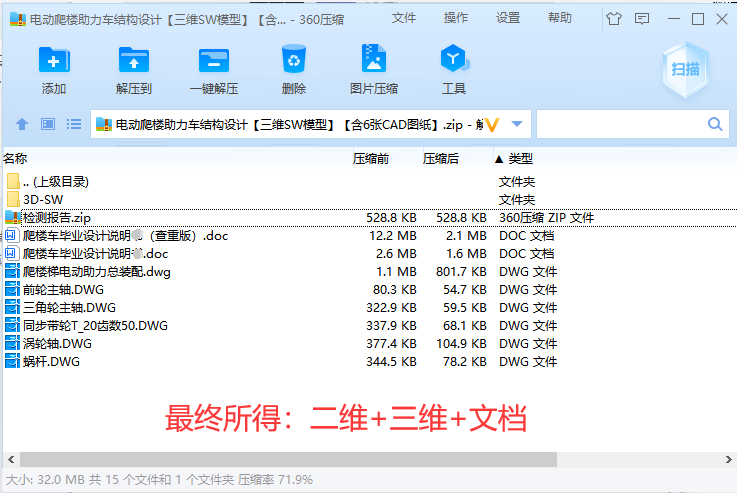Click the zip icon of 检测报告.zip

13,217
